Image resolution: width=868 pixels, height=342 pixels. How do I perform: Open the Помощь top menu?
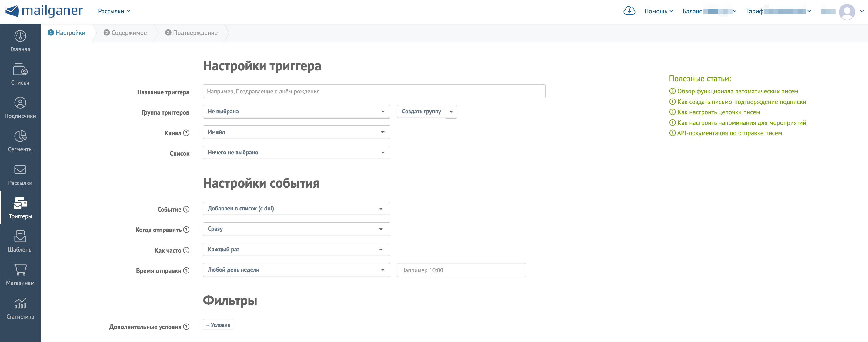coord(658,11)
